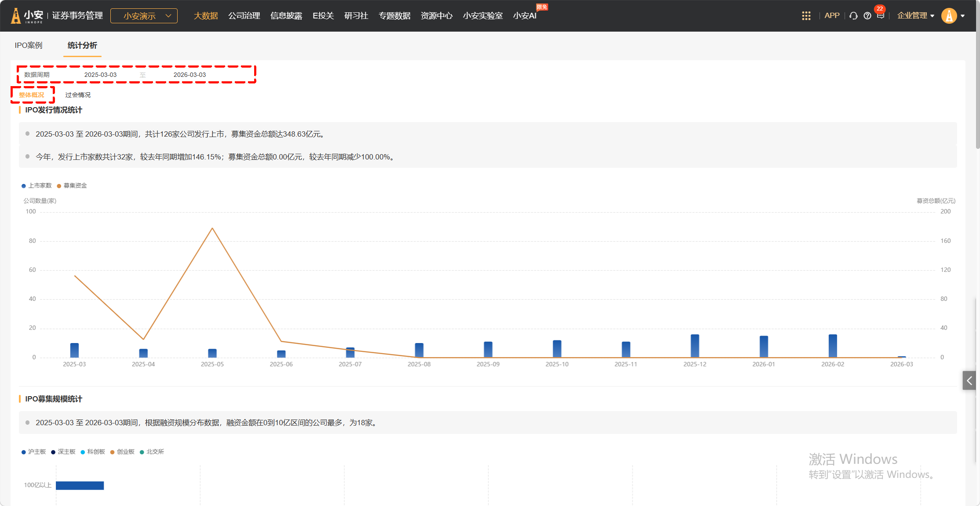980x506 pixels.
Task: Open the 公司治理 menu item
Action: pos(244,16)
